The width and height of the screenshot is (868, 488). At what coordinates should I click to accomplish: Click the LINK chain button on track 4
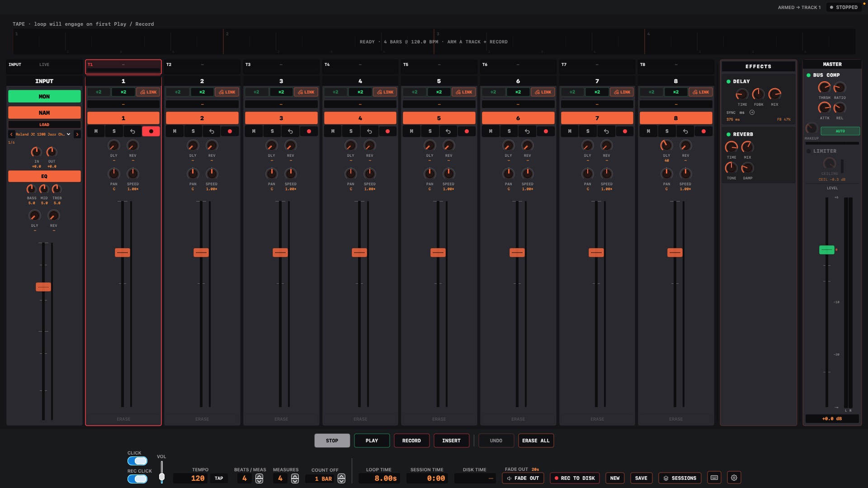385,92
